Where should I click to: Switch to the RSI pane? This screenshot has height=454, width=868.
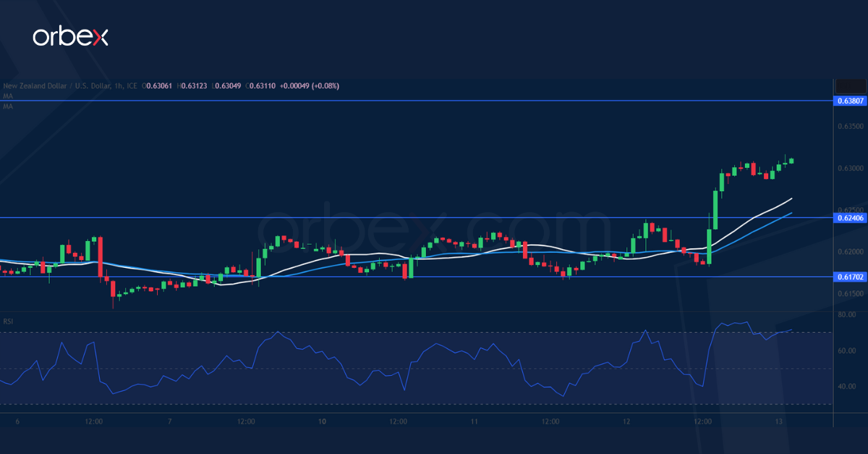coord(434,362)
